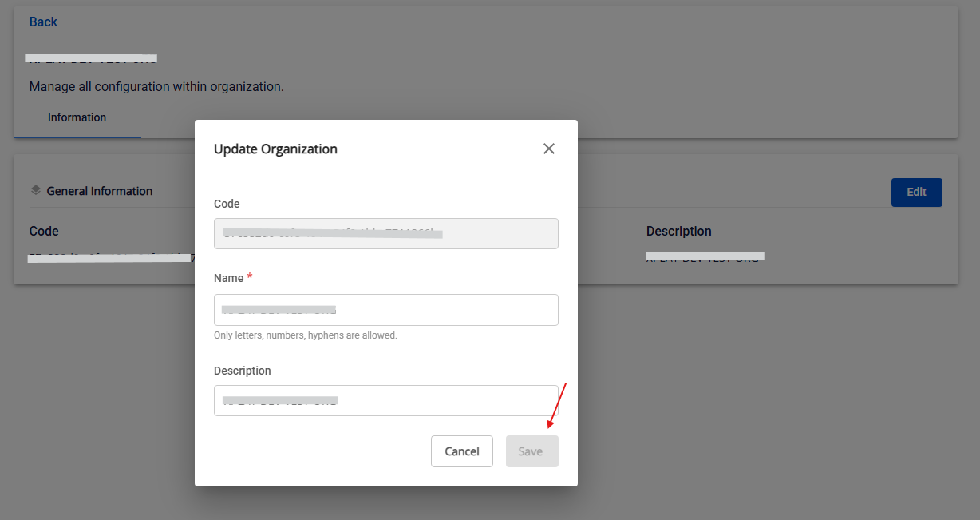Click the Code column header on background page
Screen dimensions: 980x520
point(44,231)
